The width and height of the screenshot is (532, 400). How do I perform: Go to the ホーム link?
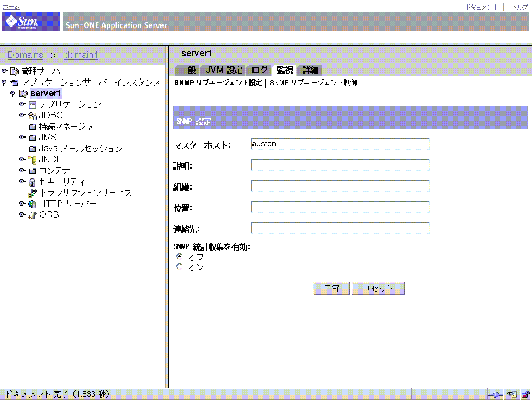point(11,7)
